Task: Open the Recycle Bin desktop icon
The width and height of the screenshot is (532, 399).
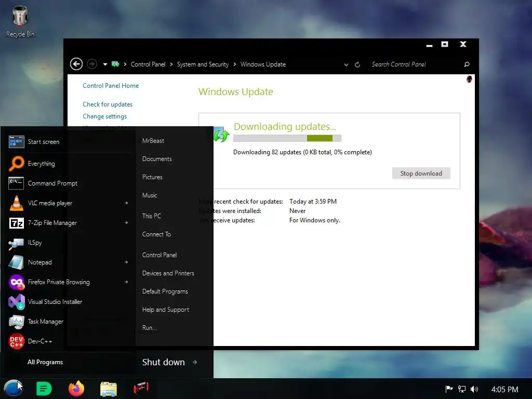Action: tap(20, 21)
